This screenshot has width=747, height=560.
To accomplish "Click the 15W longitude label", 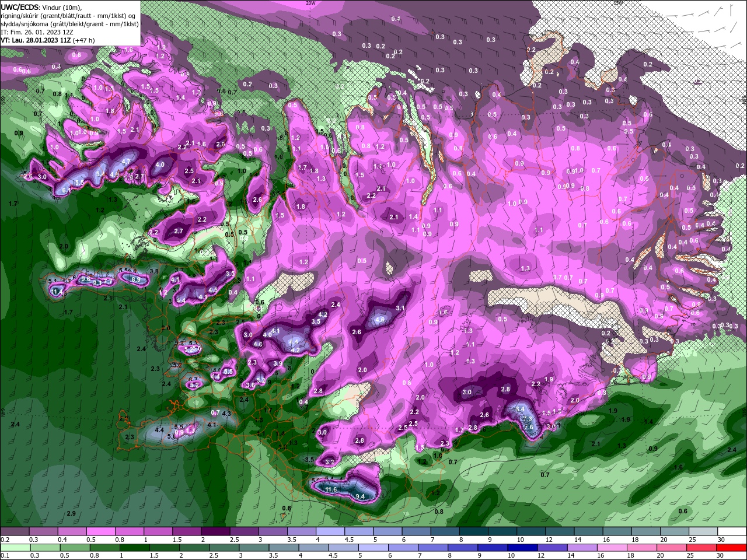I will 617,3.
